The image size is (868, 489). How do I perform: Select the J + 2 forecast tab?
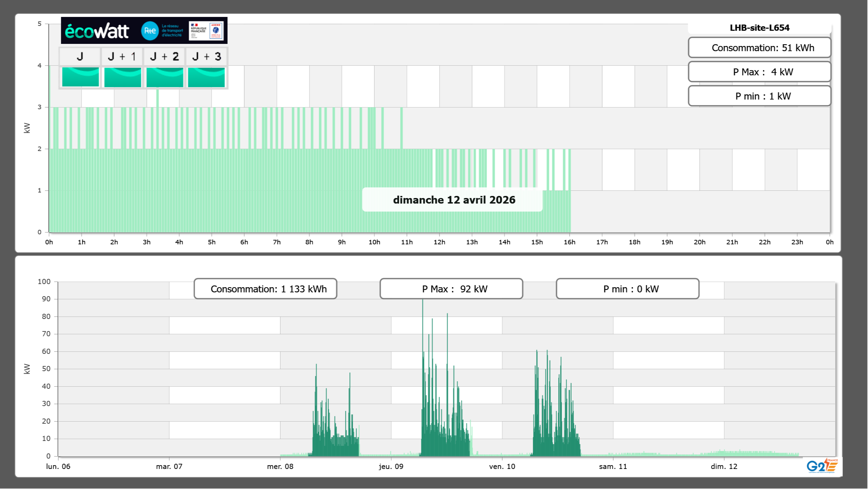coord(165,56)
